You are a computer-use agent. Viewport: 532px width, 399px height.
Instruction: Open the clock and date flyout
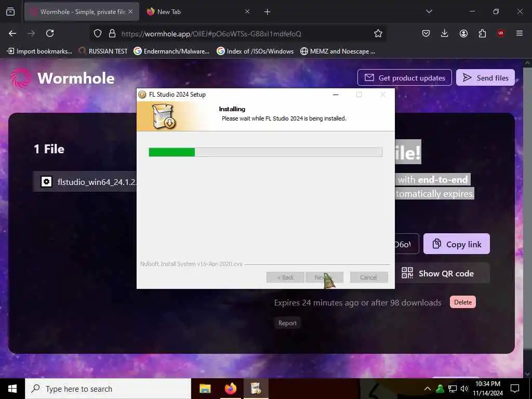(x=488, y=389)
